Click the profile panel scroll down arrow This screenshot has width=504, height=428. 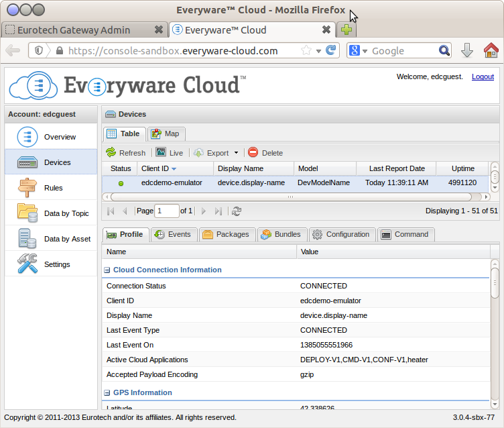pyautogui.click(x=495, y=405)
